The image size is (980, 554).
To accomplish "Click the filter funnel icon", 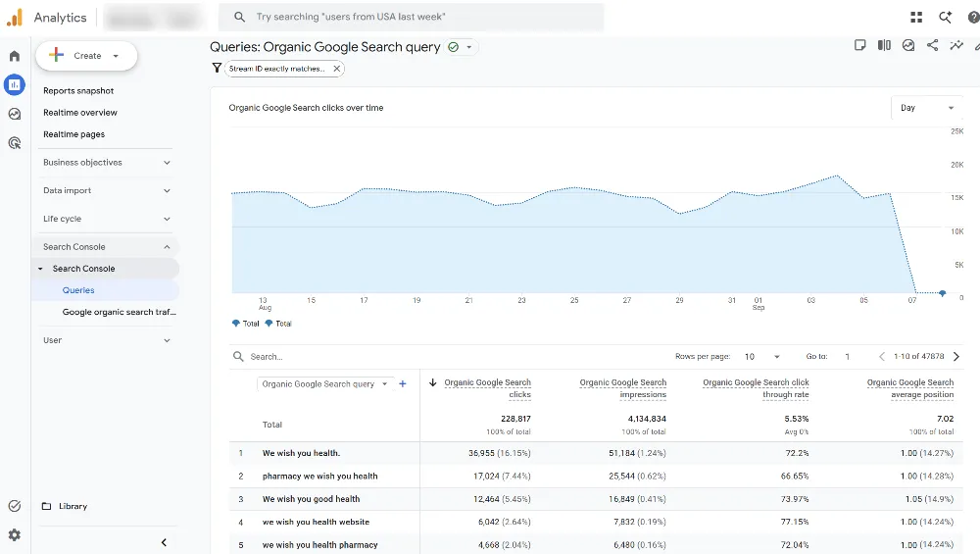I will (217, 69).
